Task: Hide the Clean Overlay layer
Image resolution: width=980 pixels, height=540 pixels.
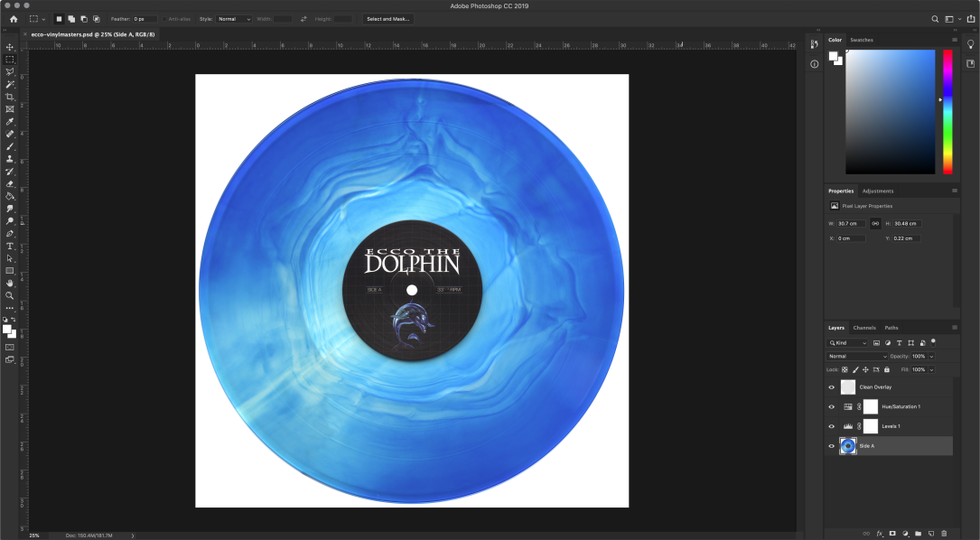Action: [832, 386]
